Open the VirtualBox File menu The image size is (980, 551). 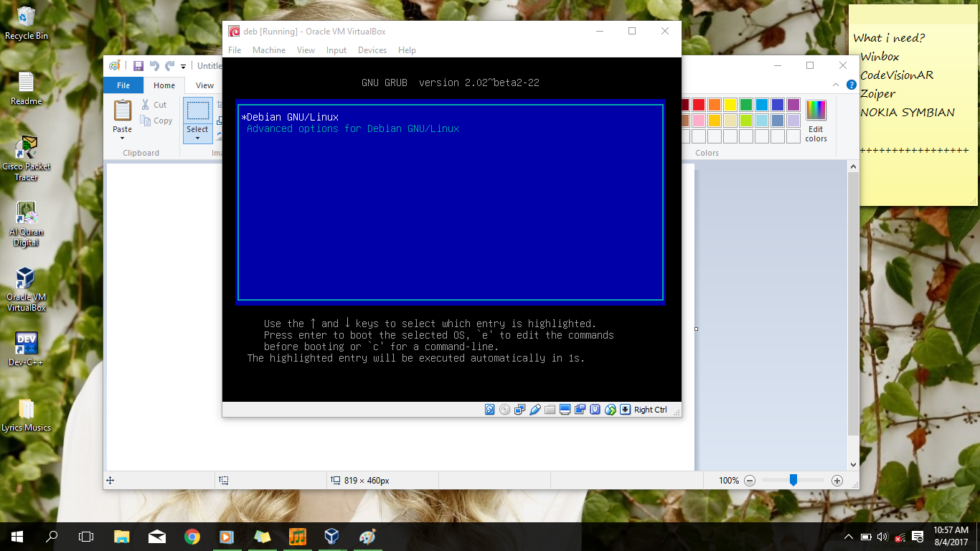pos(235,50)
